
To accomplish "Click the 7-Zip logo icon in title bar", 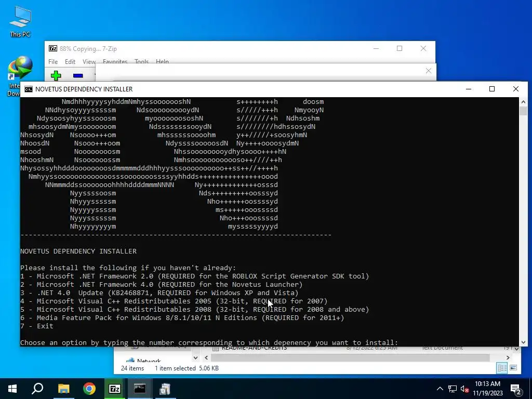I will [x=53, y=48].
